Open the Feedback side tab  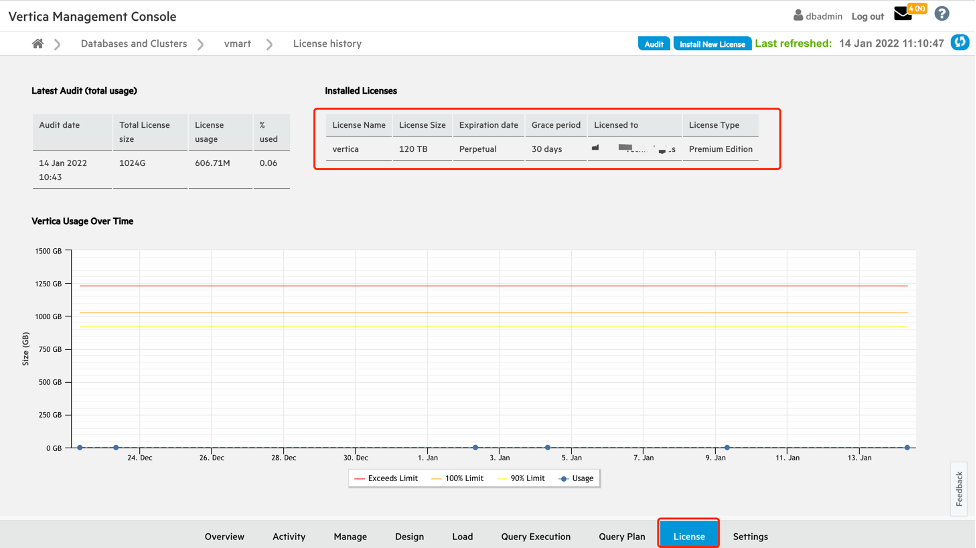(x=959, y=489)
